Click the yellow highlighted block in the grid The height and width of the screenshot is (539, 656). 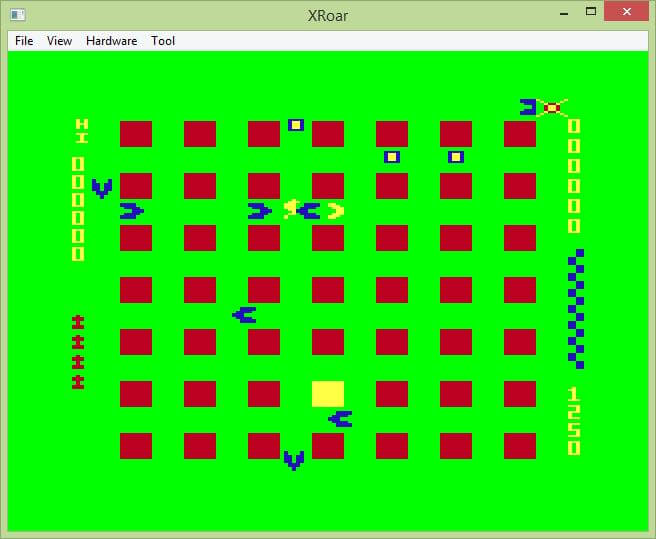tap(328, 393)
